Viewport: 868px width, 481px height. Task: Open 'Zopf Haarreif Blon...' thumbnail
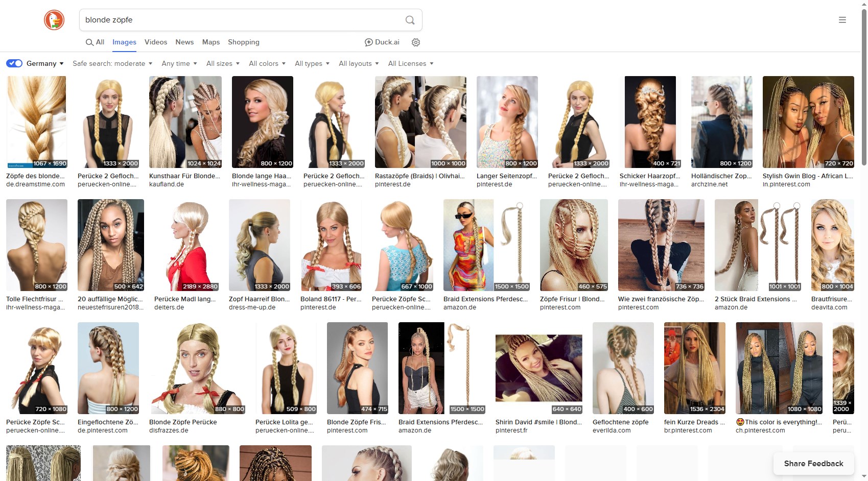(260, 245)
